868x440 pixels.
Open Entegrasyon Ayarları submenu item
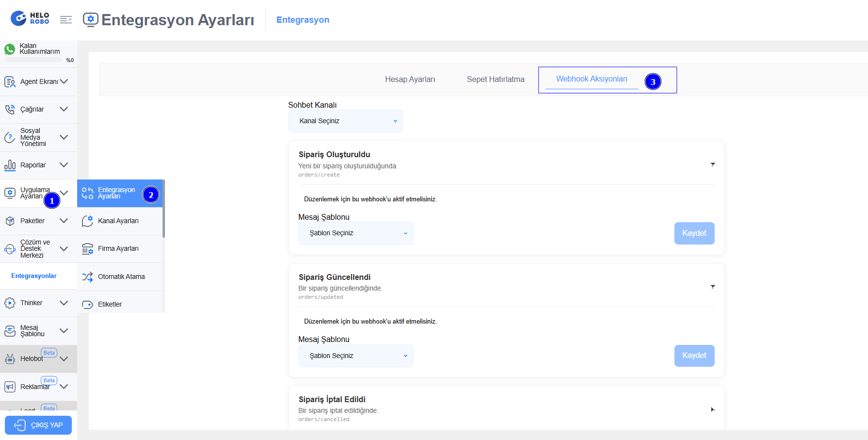click(x=120, y=193)
